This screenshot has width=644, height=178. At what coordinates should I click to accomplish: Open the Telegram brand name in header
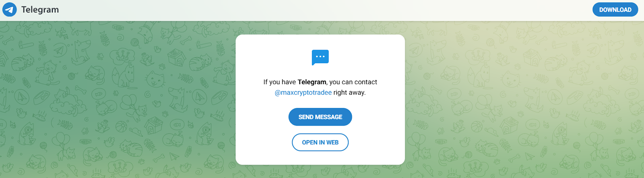[40, 10]
